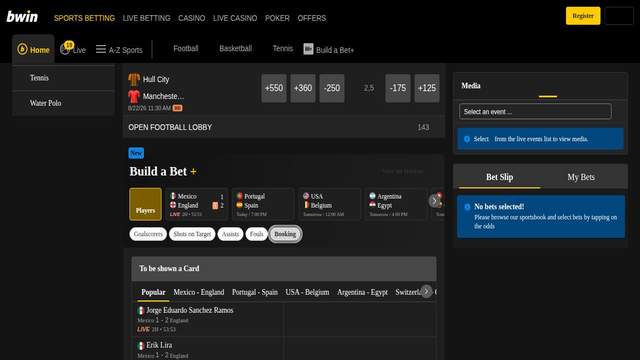Screen dimensions: 640x360
Task: Click the BB badge under the match time
Action: click(x=177, y=108)
